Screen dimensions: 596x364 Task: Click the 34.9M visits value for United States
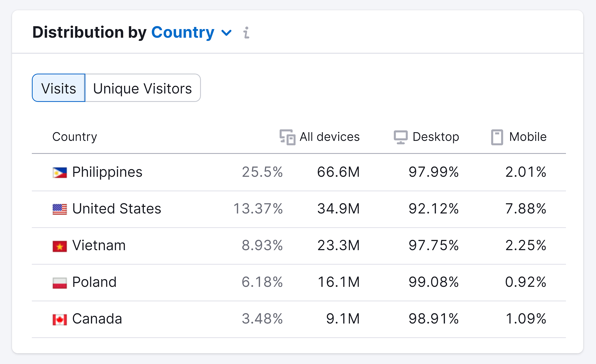338,209
